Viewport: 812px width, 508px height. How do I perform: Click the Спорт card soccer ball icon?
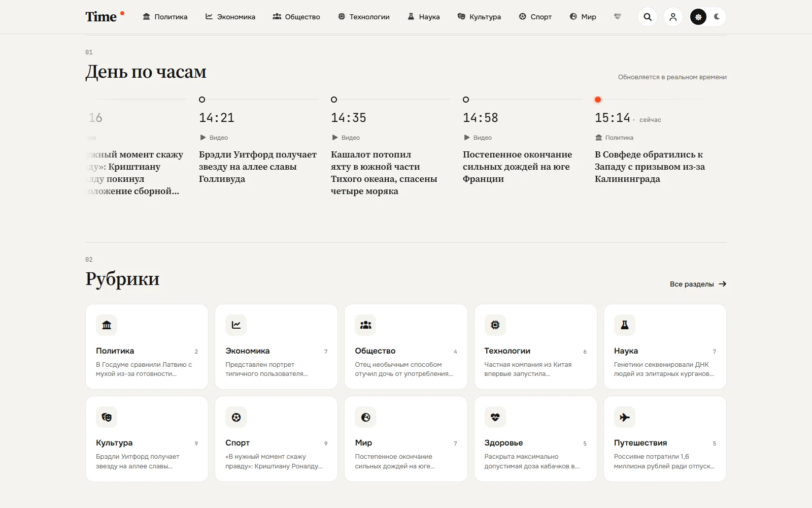click(236, 417)
